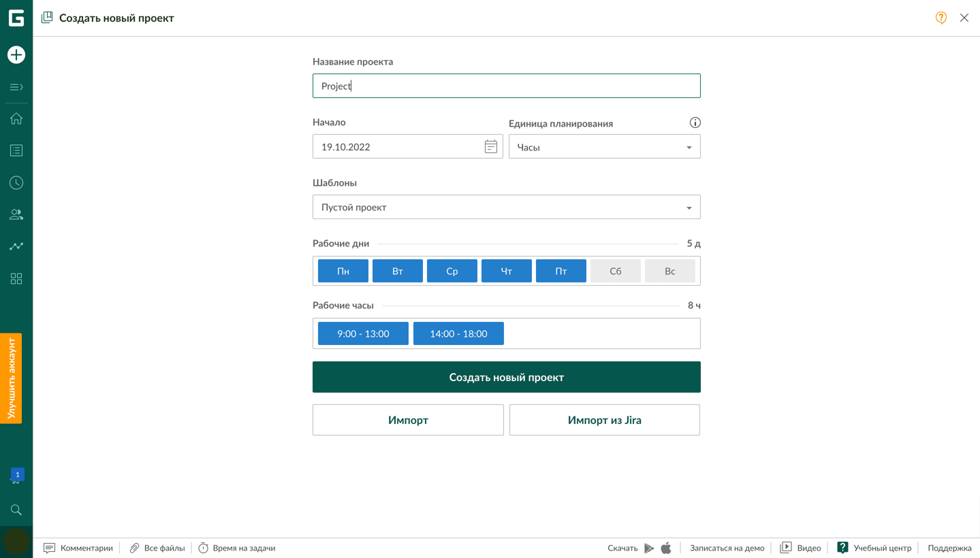The width and height of the screenshot is (980, 558).
Task: Click the project template icon in header
Action: click(x=47, y=18)
